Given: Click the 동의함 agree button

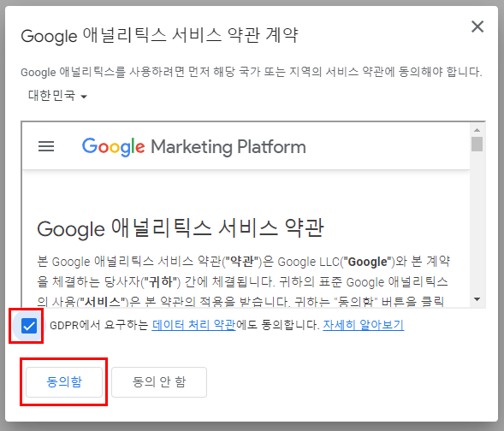Looking at the screenshot, I should 64,382.
